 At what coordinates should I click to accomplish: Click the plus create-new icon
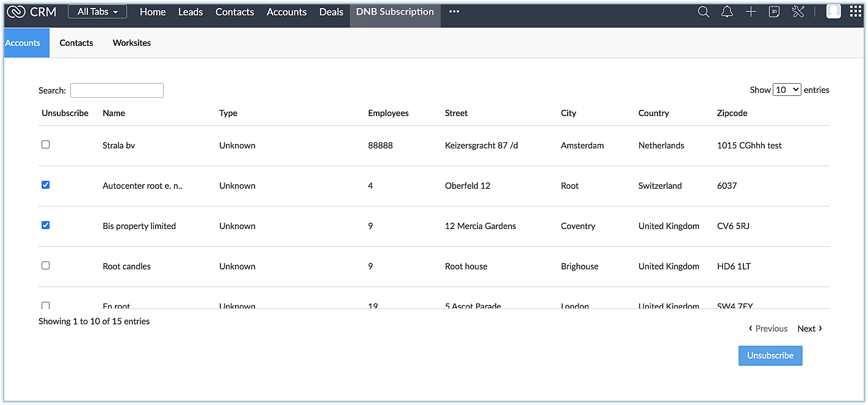pos(751,12)
